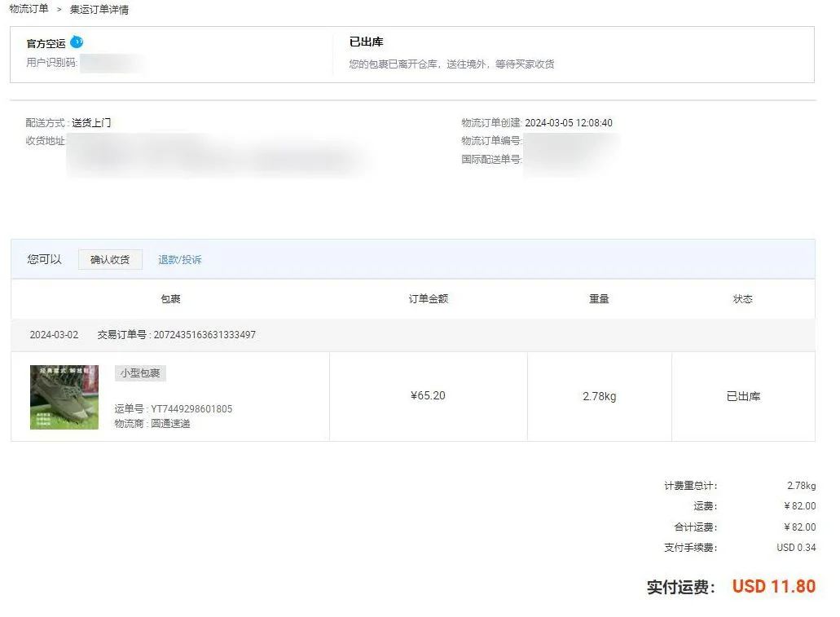Click the 订单金额 column header
Viewport: 840px width, 617px height.
pos(428,299)
